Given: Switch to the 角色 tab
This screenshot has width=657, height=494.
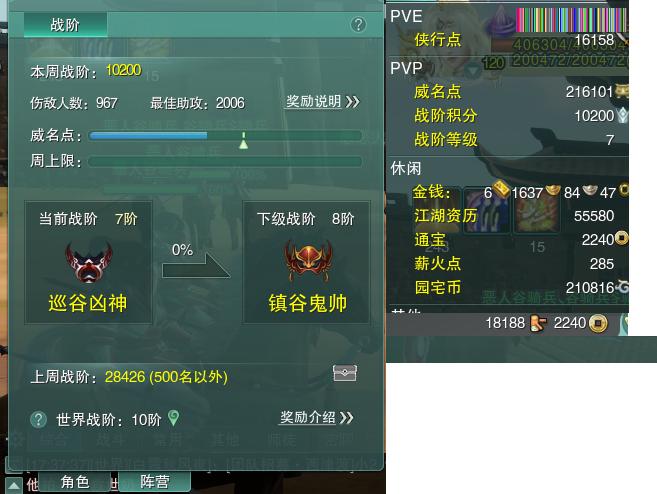Looking at the screenshot, I should (x=75, y=482).
